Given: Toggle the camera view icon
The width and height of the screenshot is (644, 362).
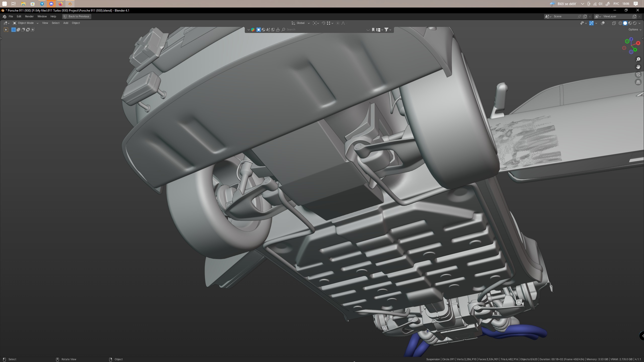Looking at the screenshot, I should click(x=638, y=74).
